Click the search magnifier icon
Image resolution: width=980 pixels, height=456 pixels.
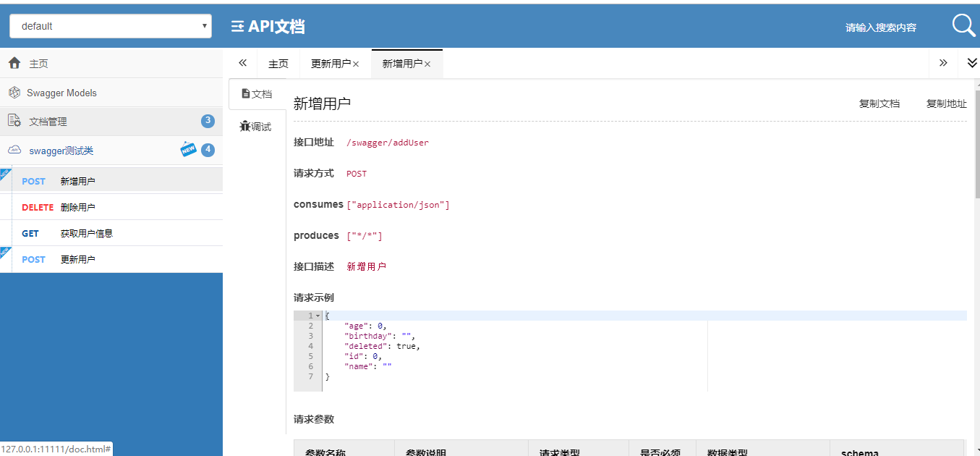point(963,25)
